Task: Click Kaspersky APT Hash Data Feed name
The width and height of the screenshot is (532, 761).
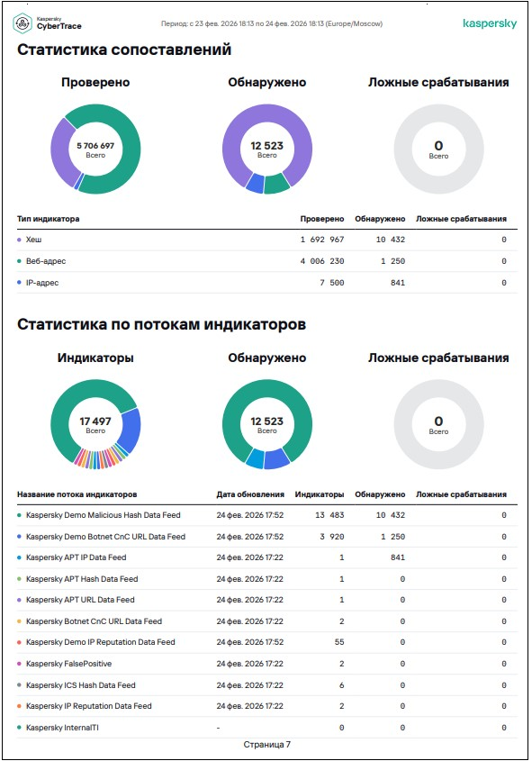Action: 82,579
